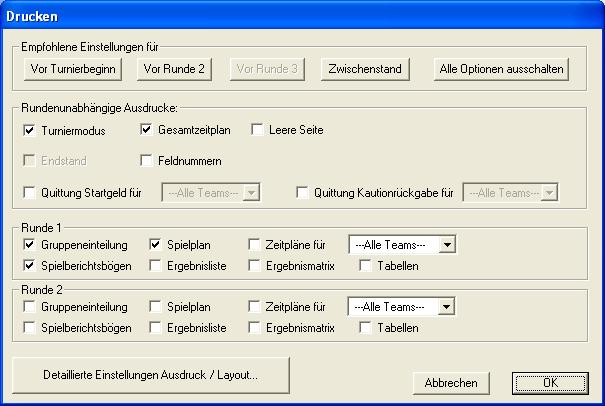The height and width of the screenshot is (406, 605).
Task: Click the Abbrechen button
Action: (451, 383)
